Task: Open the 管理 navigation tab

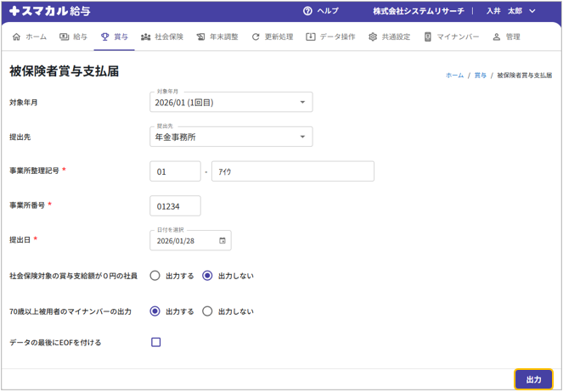Action: (x=507, y=37)
